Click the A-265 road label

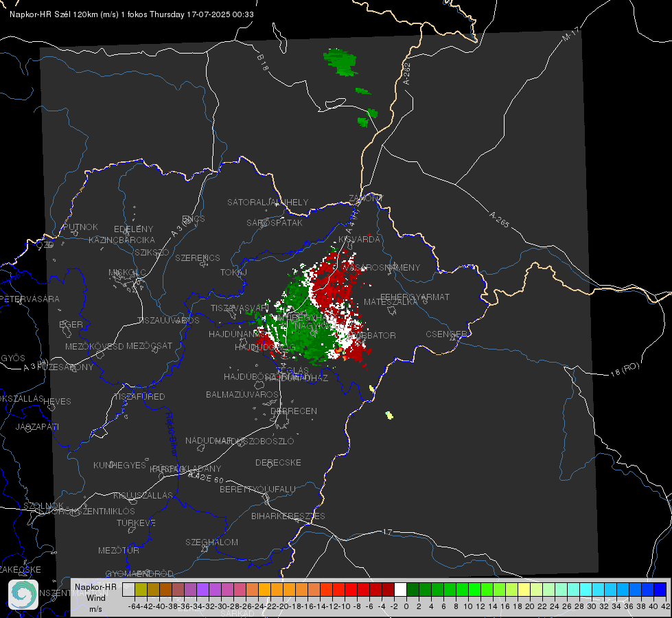coord(499,220)
